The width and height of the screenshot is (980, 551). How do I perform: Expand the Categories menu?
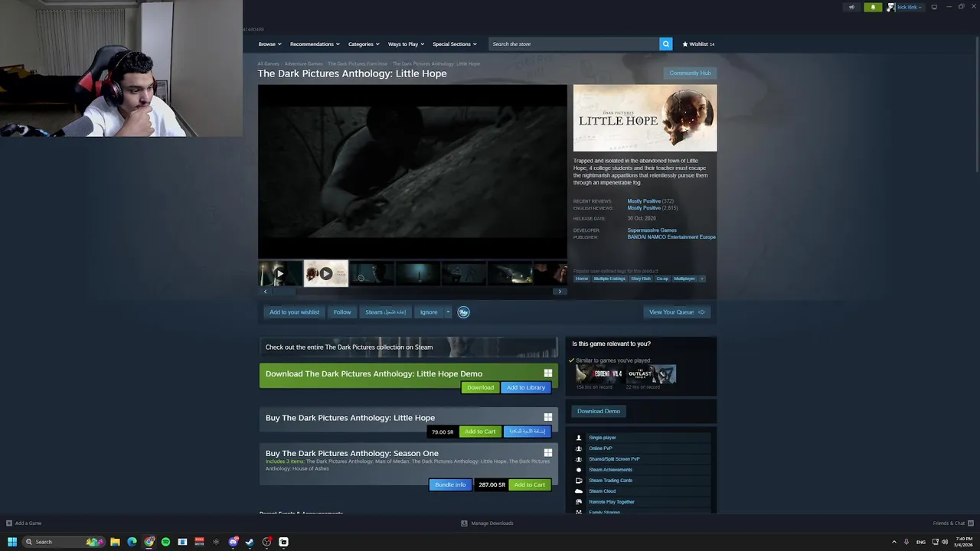(364, 44)
